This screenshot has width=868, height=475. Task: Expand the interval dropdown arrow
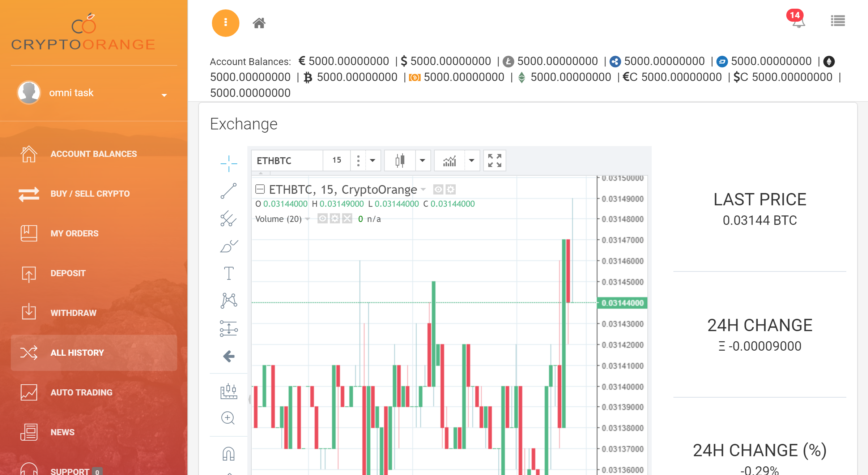(373, 161)
